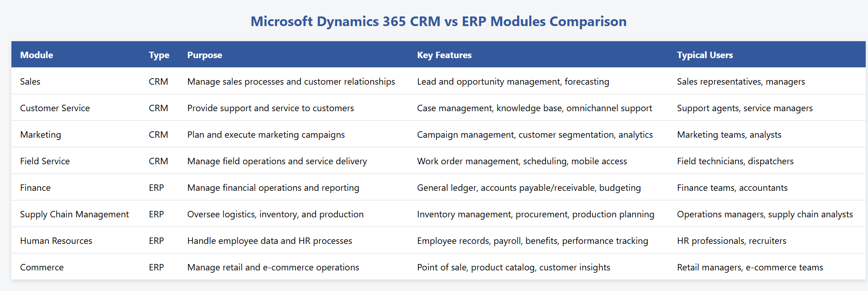Select the Sales module cell

pyautogui.click(x=30, y=81)
